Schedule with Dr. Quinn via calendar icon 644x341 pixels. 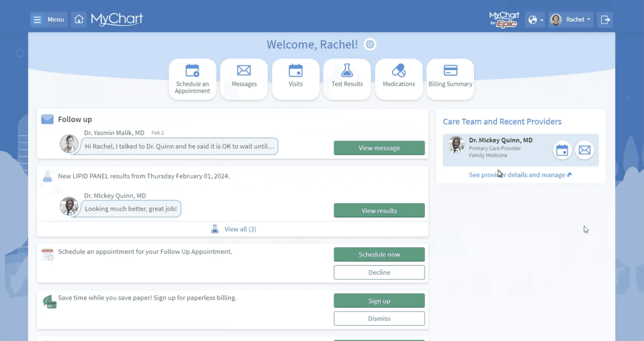tap(562, 150)
